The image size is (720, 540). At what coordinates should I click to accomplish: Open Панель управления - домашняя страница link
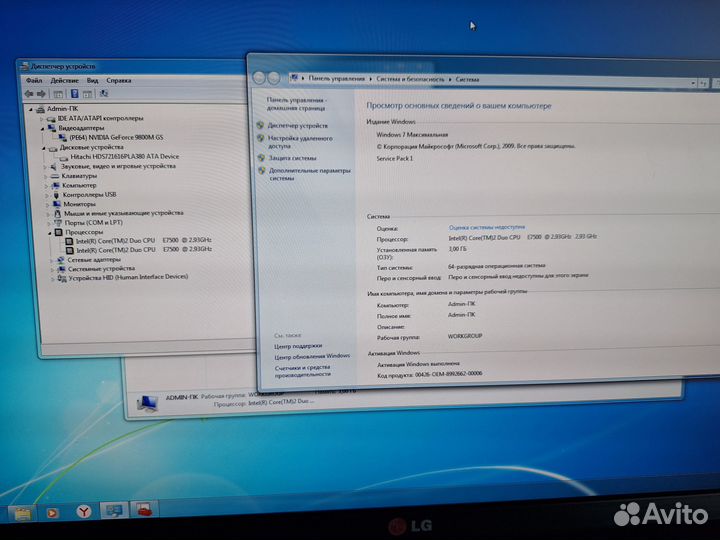[297, 104]
